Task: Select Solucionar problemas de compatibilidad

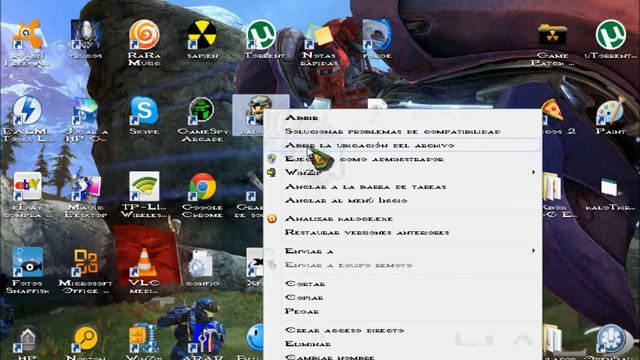Action: (x=393, y=131)
